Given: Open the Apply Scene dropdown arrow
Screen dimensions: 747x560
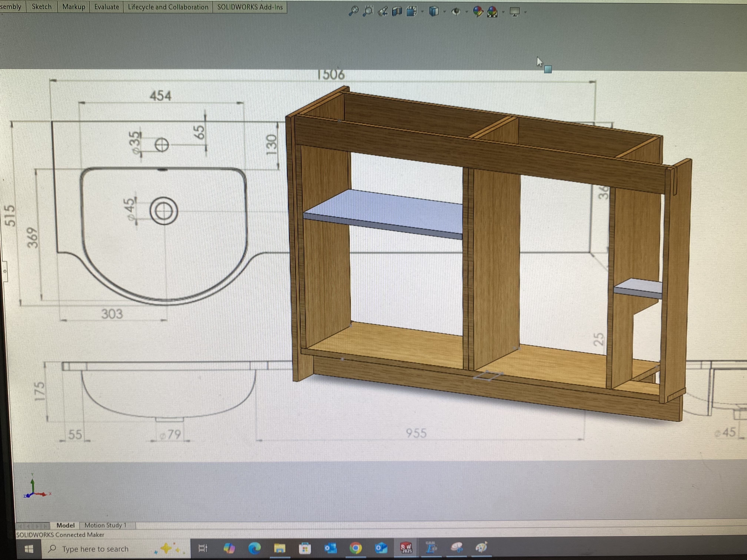Looking at the screenshot, I should click(x=503, y=12).
